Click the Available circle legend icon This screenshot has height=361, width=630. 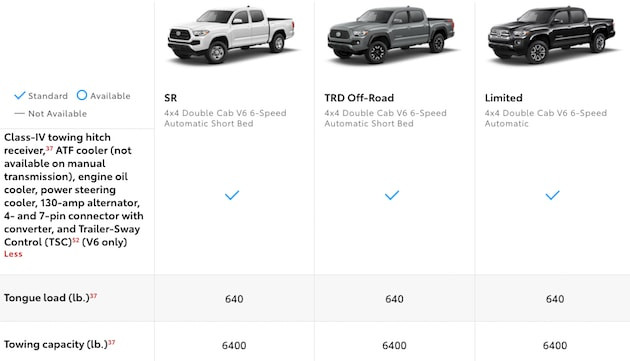[82, 95]
